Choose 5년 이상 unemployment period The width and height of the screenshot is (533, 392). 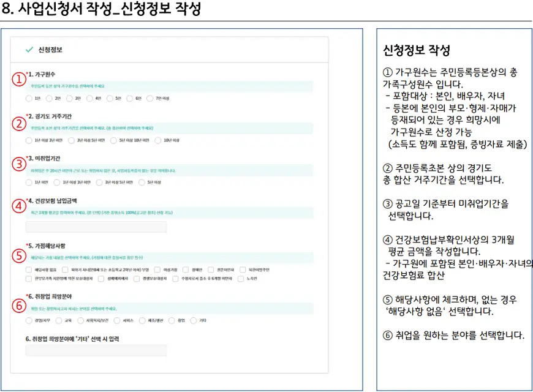coord(141,183)
